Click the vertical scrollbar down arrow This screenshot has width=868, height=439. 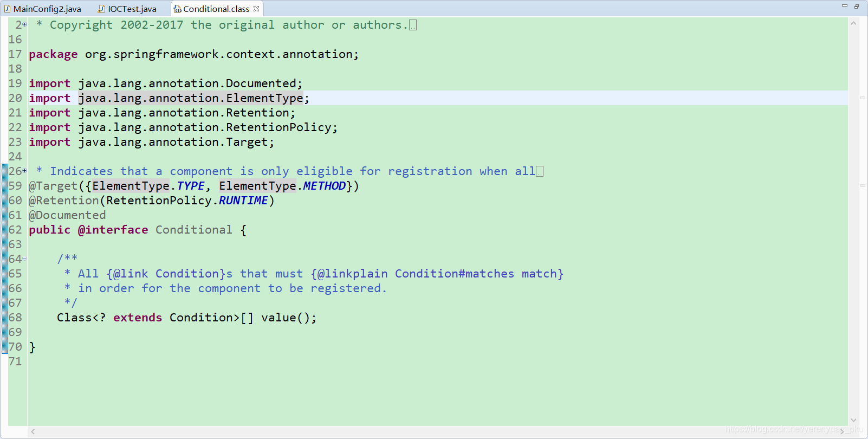tap(853, 420)
